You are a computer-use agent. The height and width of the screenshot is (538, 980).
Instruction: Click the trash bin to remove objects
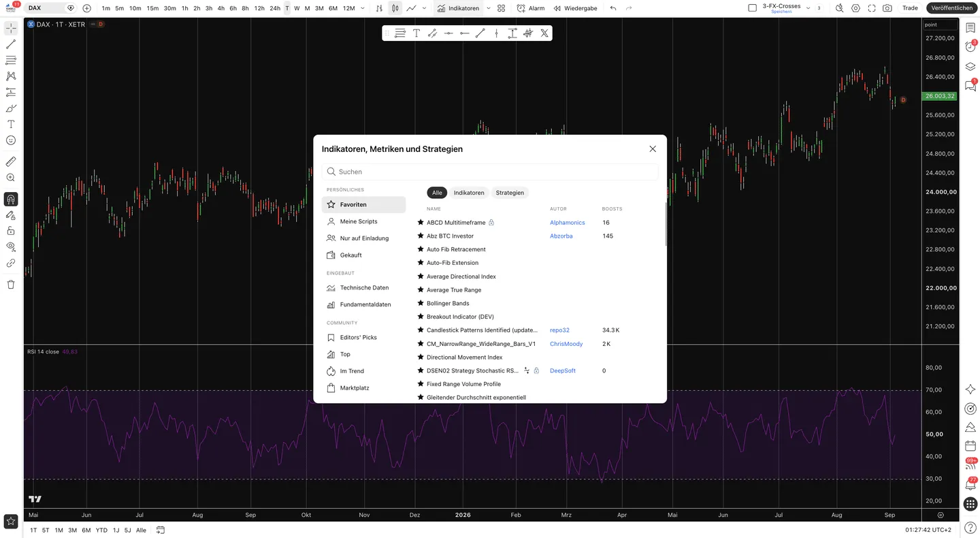pyautogui.click(x=11, y=284)
